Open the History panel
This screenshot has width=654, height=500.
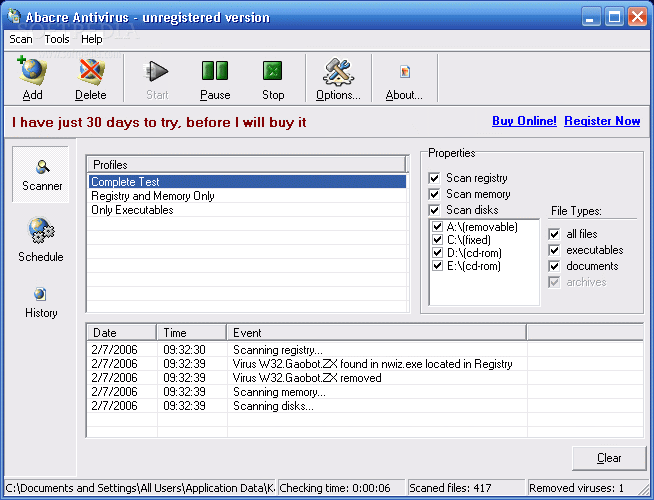[41, 303]
